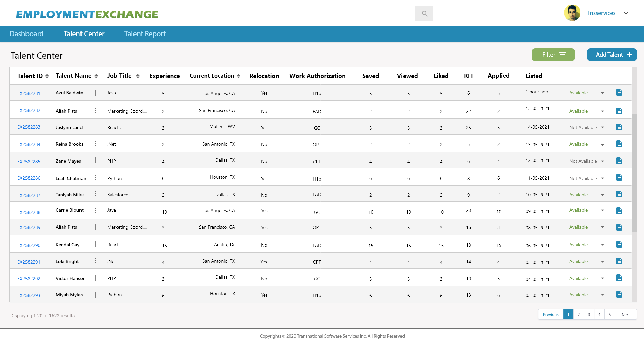Sort the Job Title column

click(138, 76)
